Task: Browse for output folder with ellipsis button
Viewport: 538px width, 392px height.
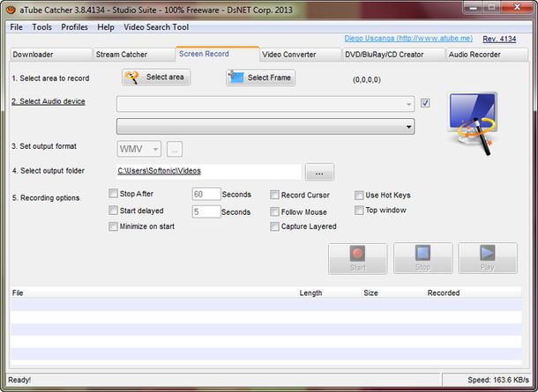Action: [x=319, y=172]
